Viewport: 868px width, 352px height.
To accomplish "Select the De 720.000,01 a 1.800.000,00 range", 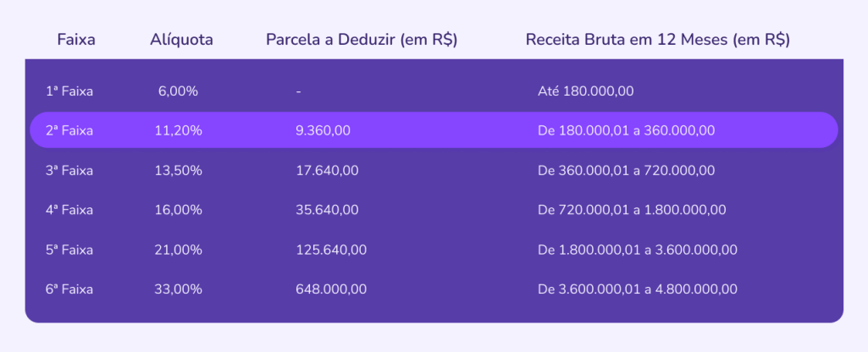I will pyautogui.click(x=632, y=210).
